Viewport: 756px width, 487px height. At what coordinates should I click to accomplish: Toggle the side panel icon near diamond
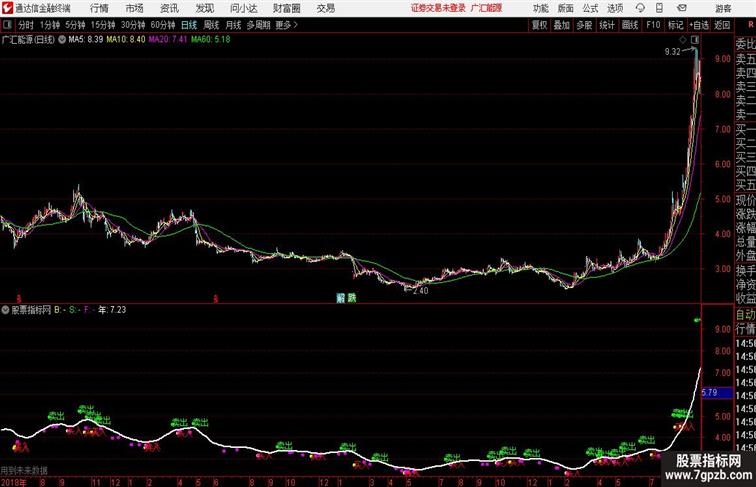[695, 40]
